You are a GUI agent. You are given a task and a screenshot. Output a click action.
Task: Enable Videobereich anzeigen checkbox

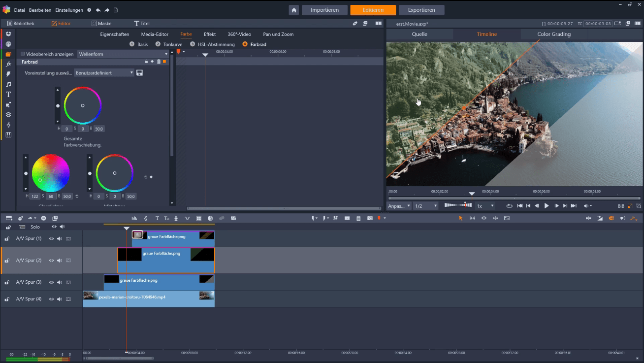23,54
